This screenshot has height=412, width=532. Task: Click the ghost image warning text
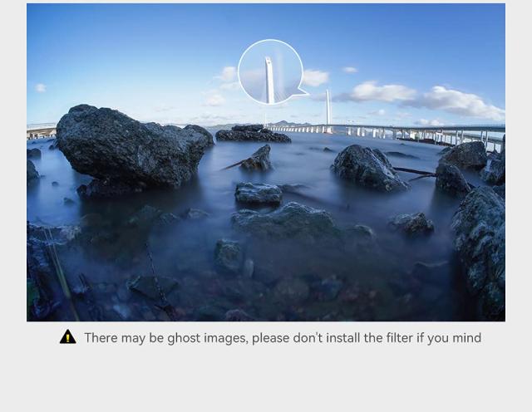pyautogui.click(x=283, y=338)
